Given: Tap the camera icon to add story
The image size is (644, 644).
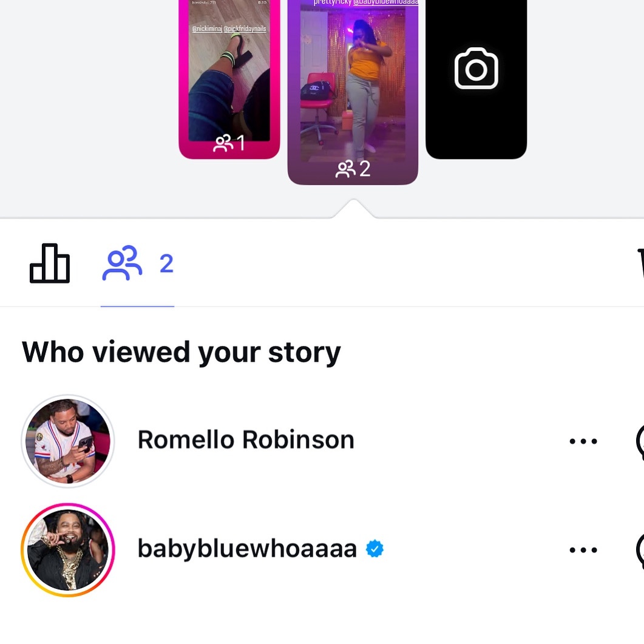Looking at the screenshot, I should [476, 69].
